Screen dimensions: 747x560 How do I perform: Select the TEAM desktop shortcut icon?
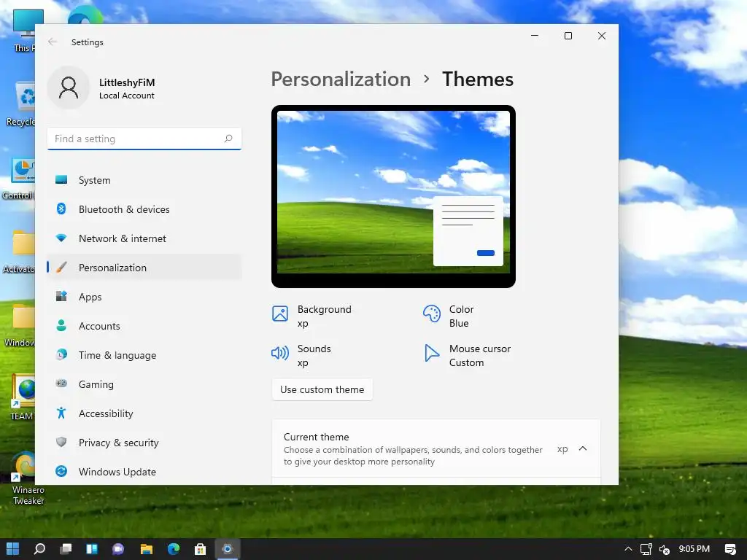[x=23, y=397]
